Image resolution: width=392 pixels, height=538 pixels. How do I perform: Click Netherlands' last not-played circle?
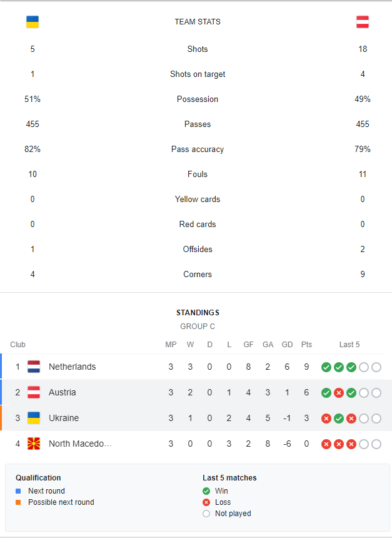pos(376,367)
